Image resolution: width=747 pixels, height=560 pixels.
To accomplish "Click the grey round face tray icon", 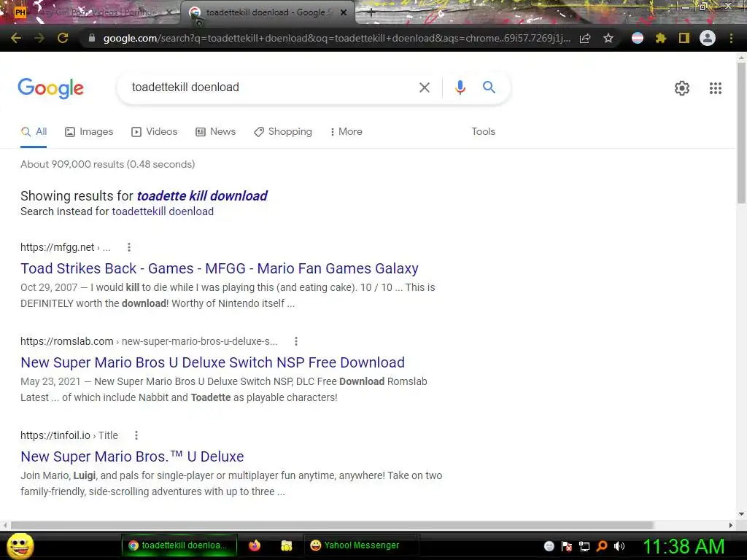I will tap(549, 546).
